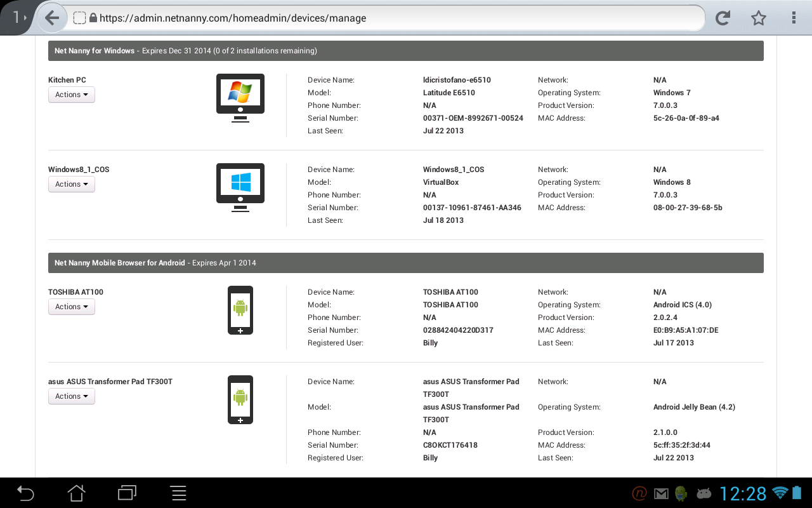Select device name ldicristofano-e6510

click(x=457, y=80)
